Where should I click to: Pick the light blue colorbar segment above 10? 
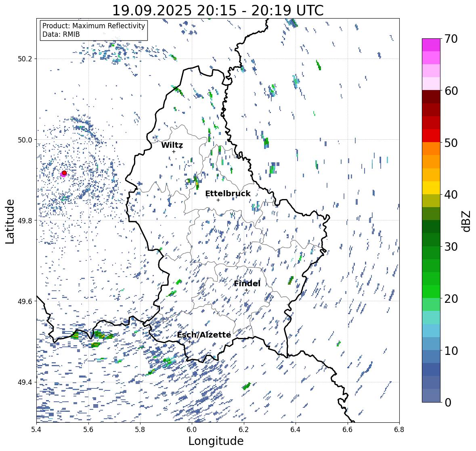(x=431, y=331)
